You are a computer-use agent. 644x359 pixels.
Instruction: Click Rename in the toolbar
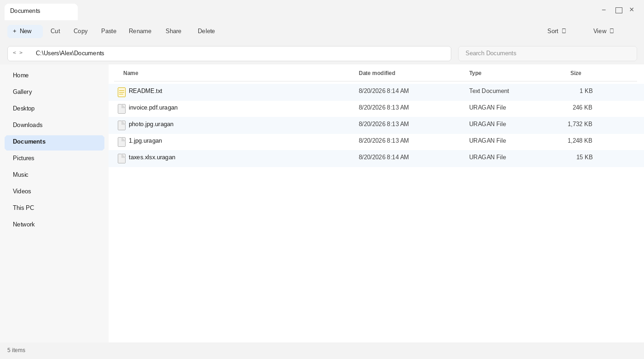pos(140,31)
